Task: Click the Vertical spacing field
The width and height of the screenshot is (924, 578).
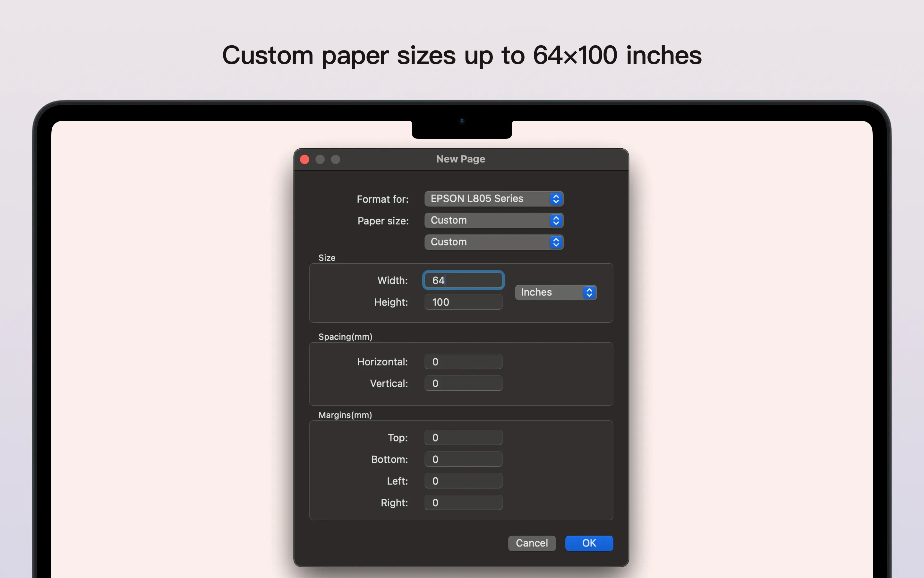Action: [464, 383]
